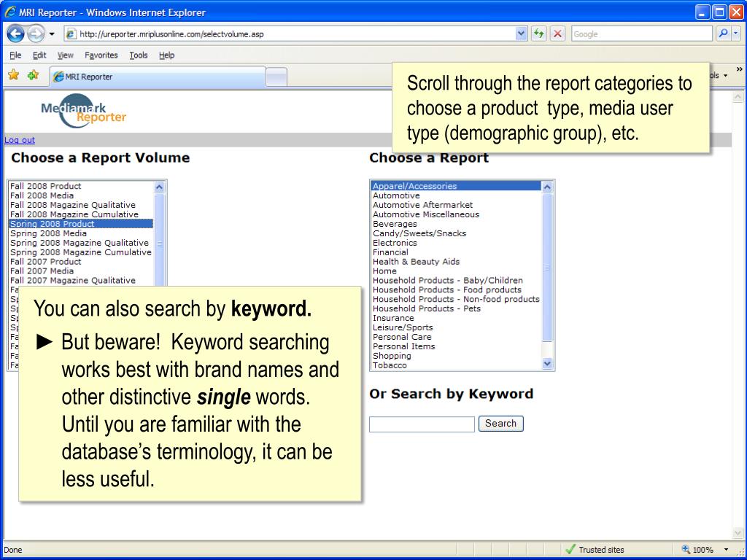Select Household Products - Baby/Children report
747x560 pixels.
click(457, 281)
